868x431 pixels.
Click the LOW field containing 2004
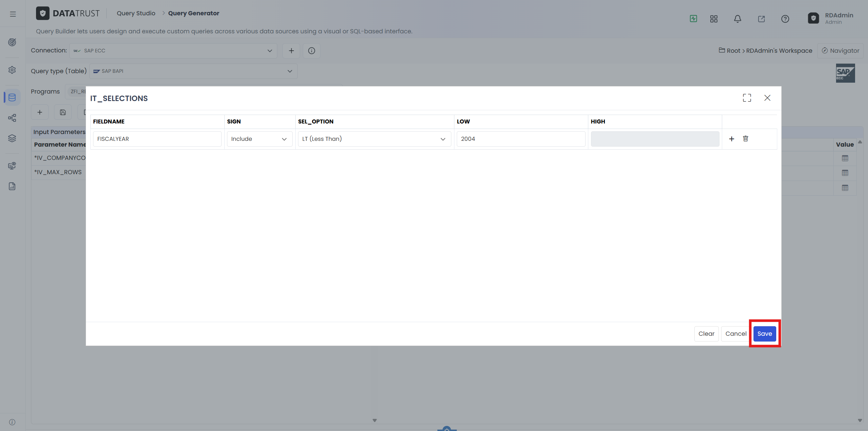[521, 139]
